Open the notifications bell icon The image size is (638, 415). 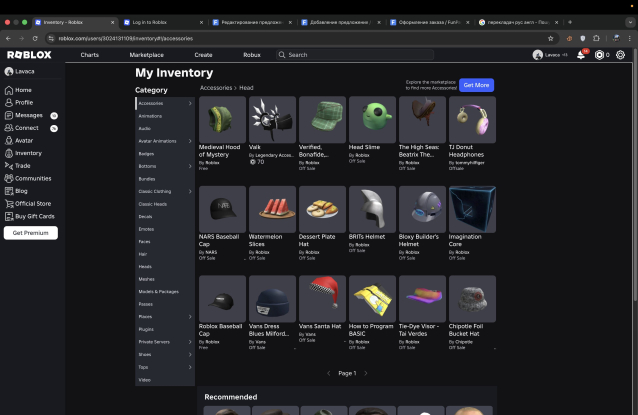click(581, 55)
